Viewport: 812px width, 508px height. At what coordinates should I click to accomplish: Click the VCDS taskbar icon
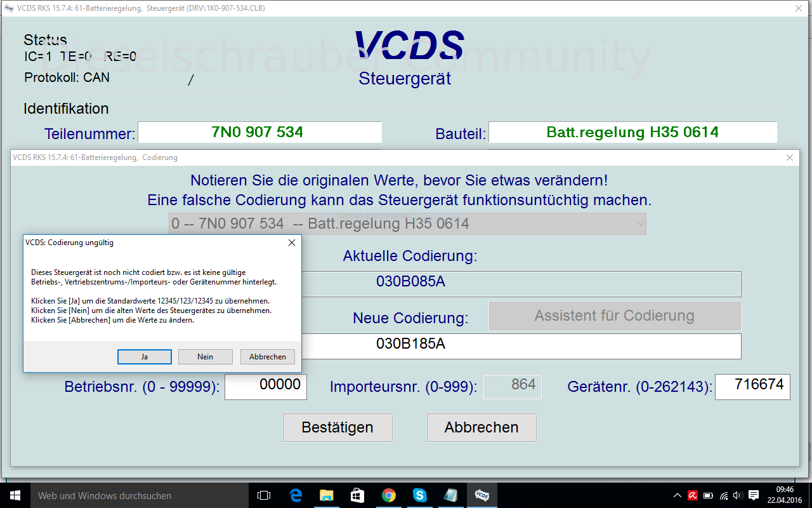481,495
